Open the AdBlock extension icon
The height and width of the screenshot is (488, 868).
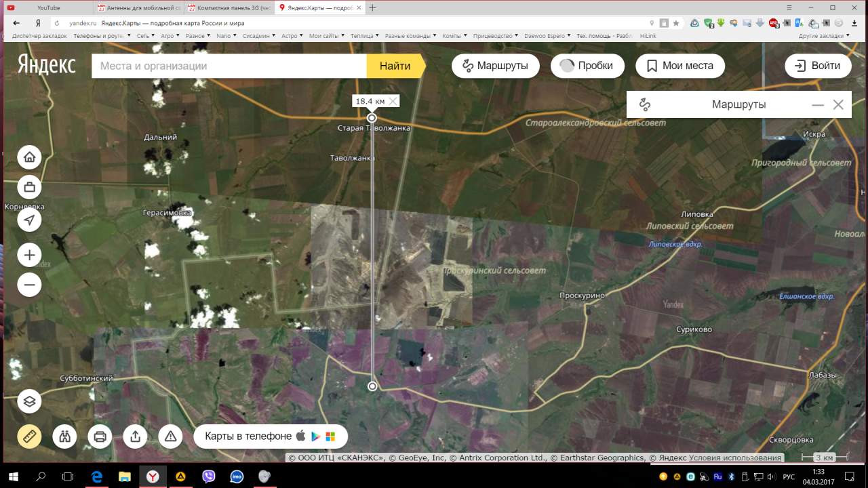point(773,22)
